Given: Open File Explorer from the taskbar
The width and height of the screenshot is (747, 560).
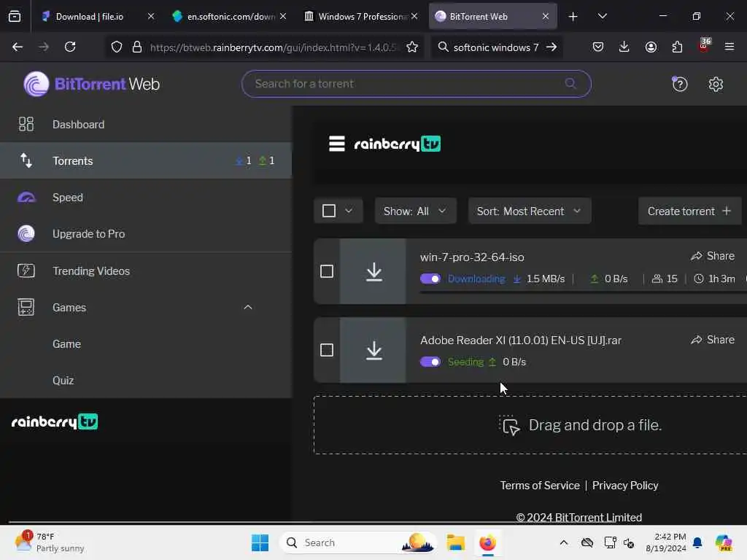Looking at the screenshot, I should pos(455,542).
